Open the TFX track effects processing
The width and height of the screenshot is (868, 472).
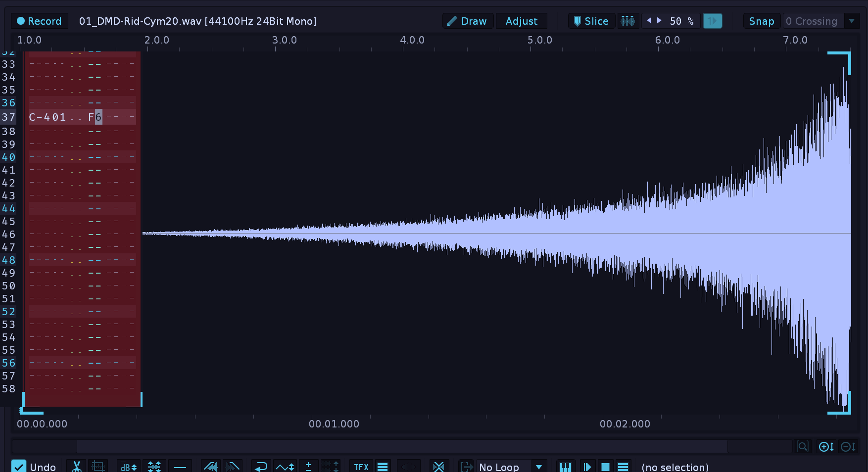coord(361,467)
